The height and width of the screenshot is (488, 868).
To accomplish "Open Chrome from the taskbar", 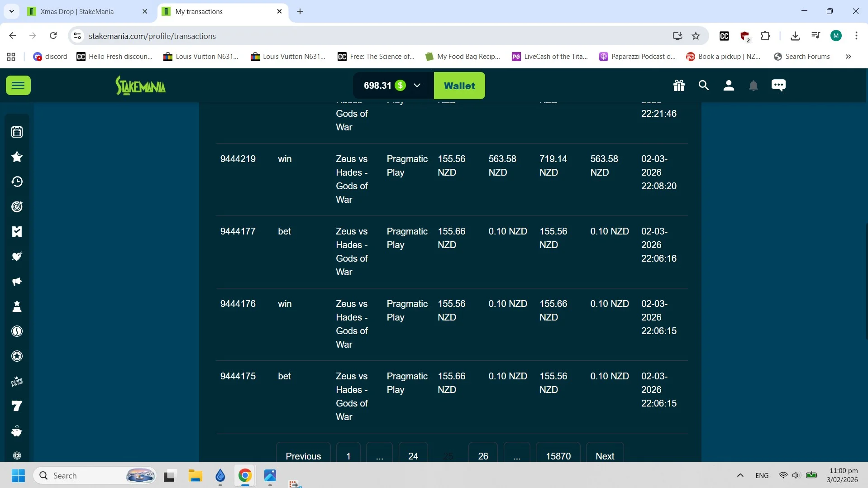I will pyautogui.click(x=245, y=475).
